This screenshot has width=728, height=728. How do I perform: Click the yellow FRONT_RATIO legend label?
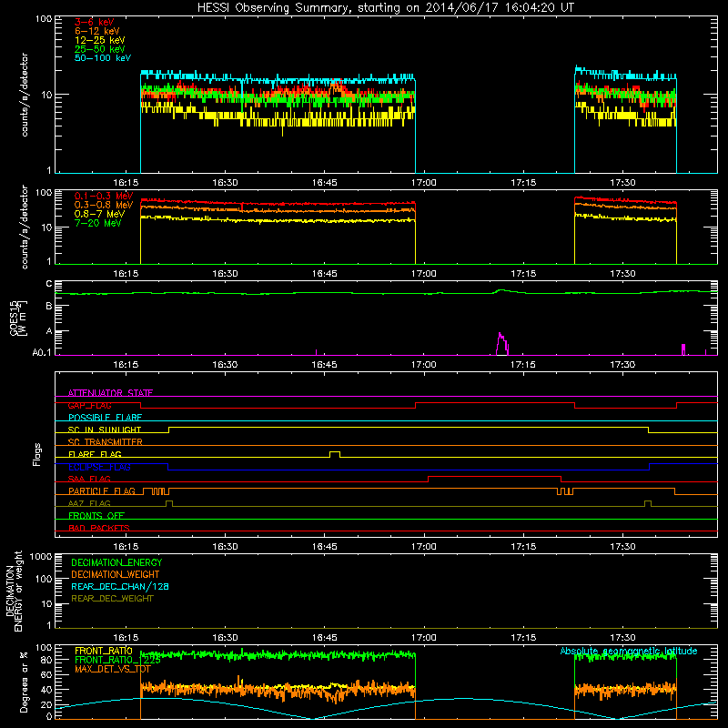coord(104,651)
